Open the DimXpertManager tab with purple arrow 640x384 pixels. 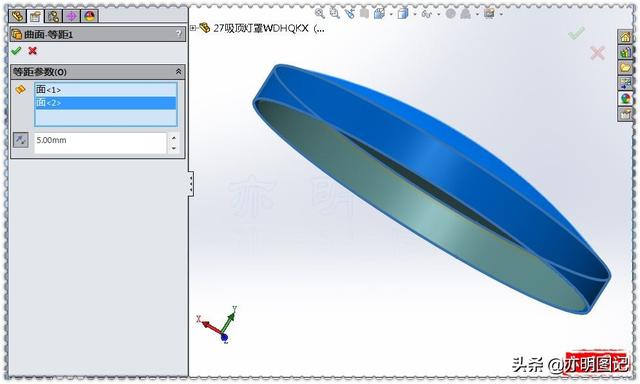coord(71,16)
